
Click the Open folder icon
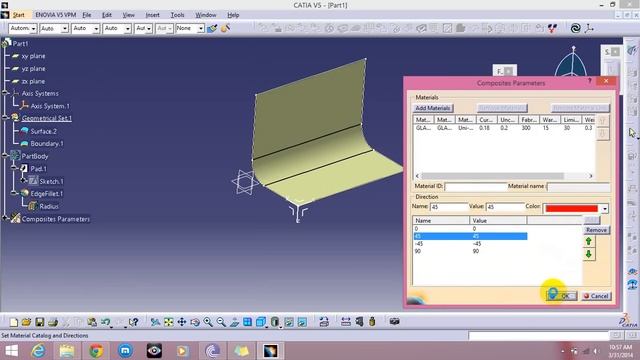tap(27, 322)
